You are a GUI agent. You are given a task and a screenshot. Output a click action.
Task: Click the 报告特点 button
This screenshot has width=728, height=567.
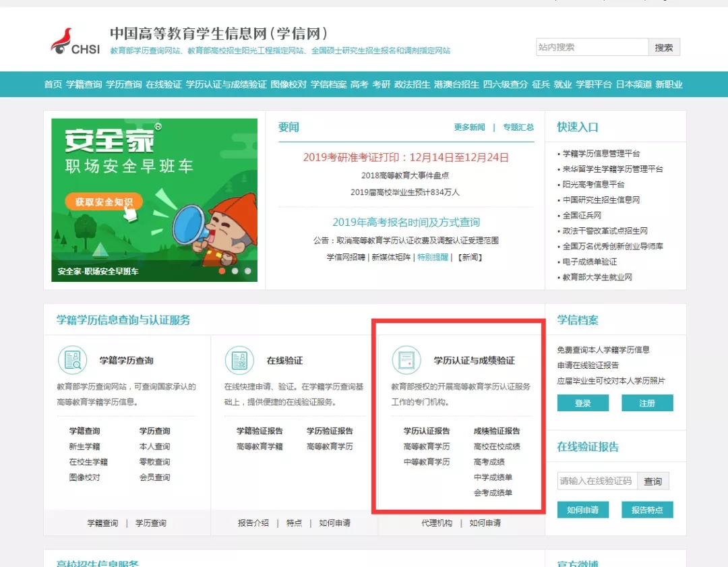647,510
